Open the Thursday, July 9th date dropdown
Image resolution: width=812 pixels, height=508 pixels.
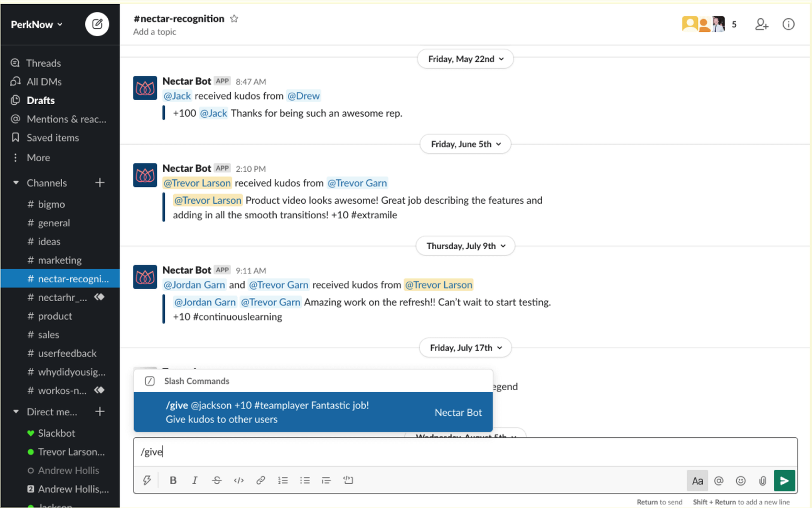[465, 246]
